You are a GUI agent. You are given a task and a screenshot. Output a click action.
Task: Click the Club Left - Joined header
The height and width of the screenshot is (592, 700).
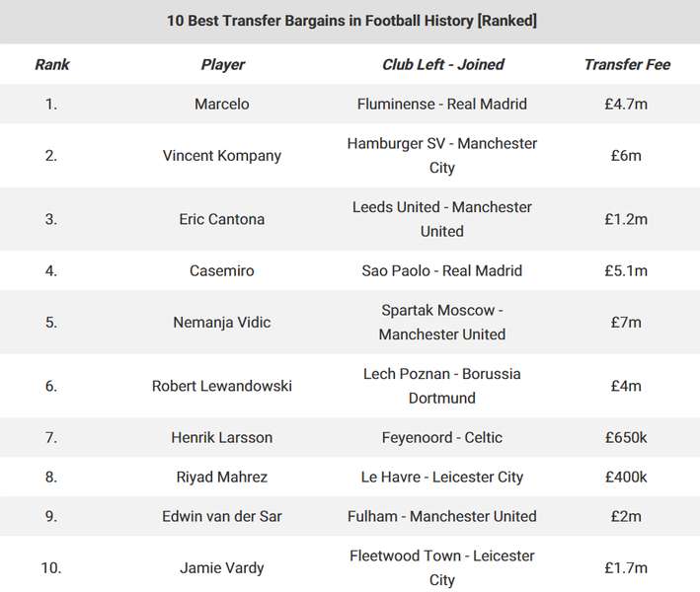coord(442,65)
